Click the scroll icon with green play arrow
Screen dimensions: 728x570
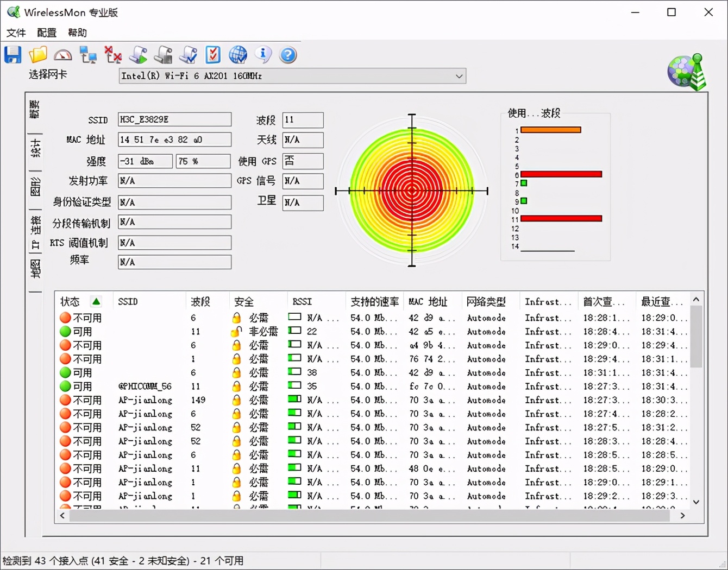pos(138,55)
